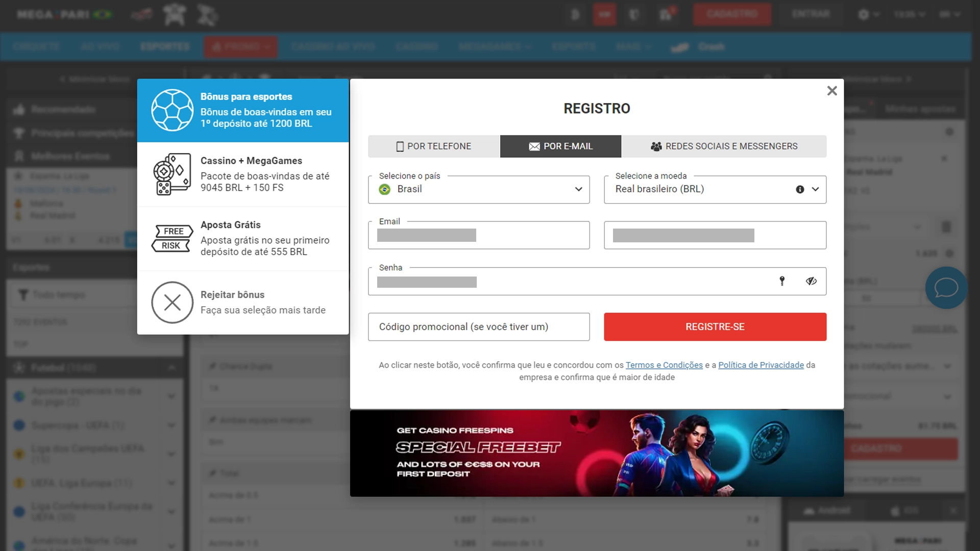Viewport: 980px width, 551px height.
Task: Click the gift icon in header
Action: point(666,14)
